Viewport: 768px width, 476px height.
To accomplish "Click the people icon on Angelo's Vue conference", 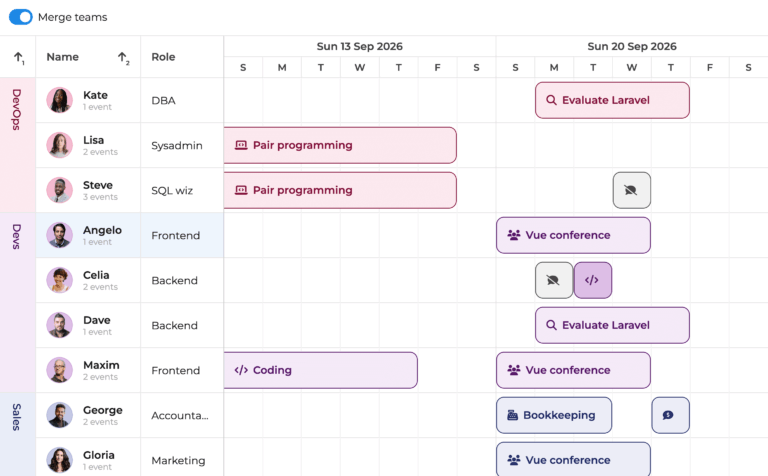I will pos(514,235).
